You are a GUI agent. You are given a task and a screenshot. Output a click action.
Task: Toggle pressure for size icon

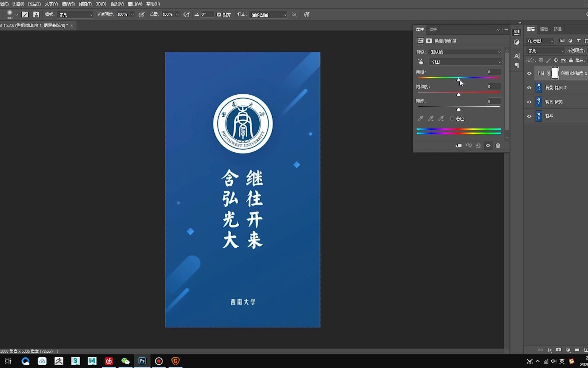pyautogui.click(x=307, y=15)
